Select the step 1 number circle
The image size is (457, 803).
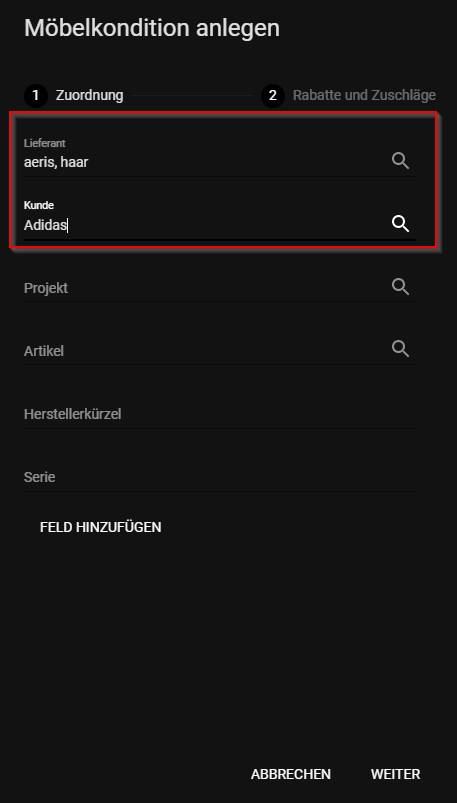pyautogui.click(x=36, y=95)
